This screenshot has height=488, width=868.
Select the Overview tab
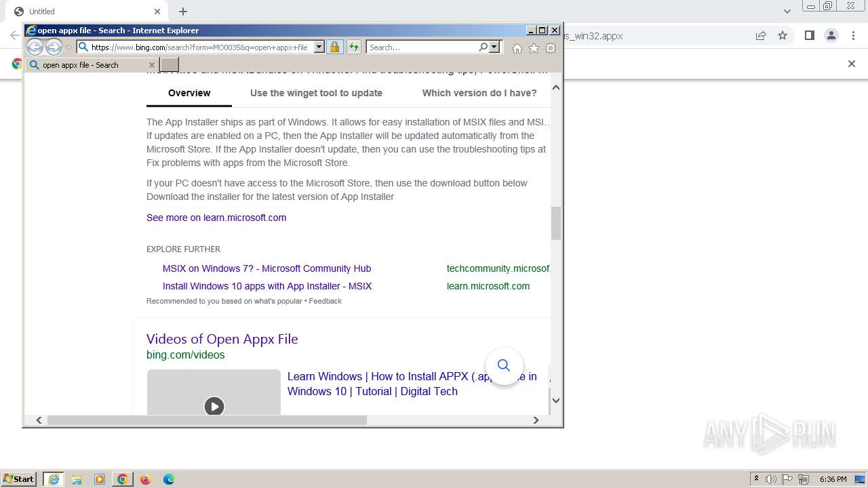(189, 93)
